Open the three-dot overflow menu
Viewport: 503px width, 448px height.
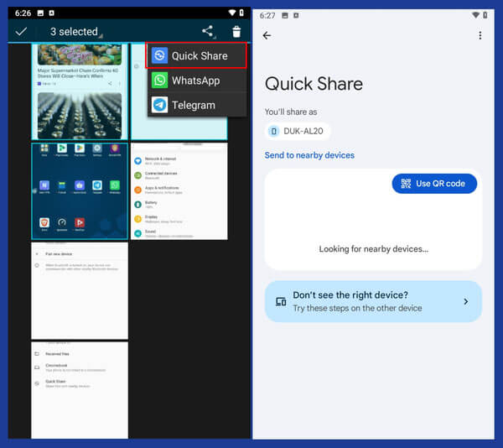(480, 35)
